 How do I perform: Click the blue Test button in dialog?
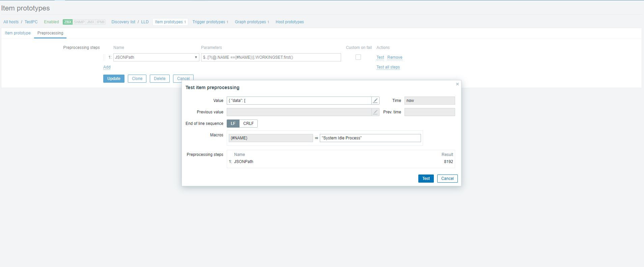[x=426, y=179]
